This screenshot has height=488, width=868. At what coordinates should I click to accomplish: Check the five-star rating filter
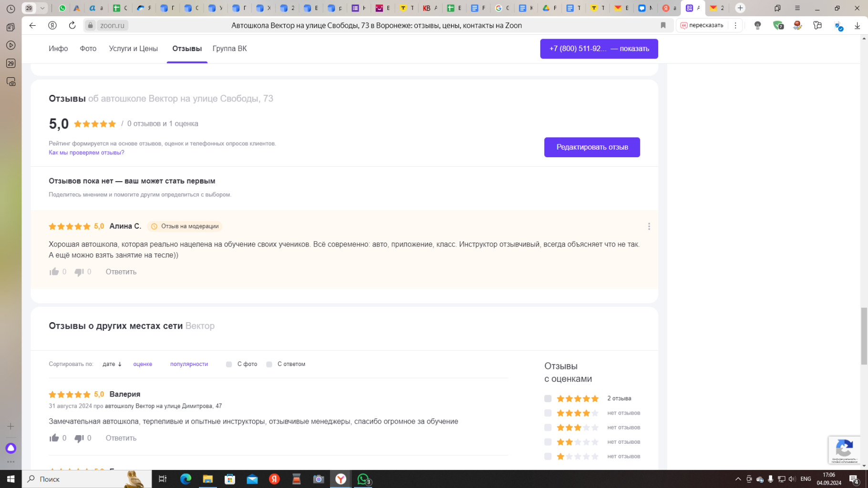point(548,398)
